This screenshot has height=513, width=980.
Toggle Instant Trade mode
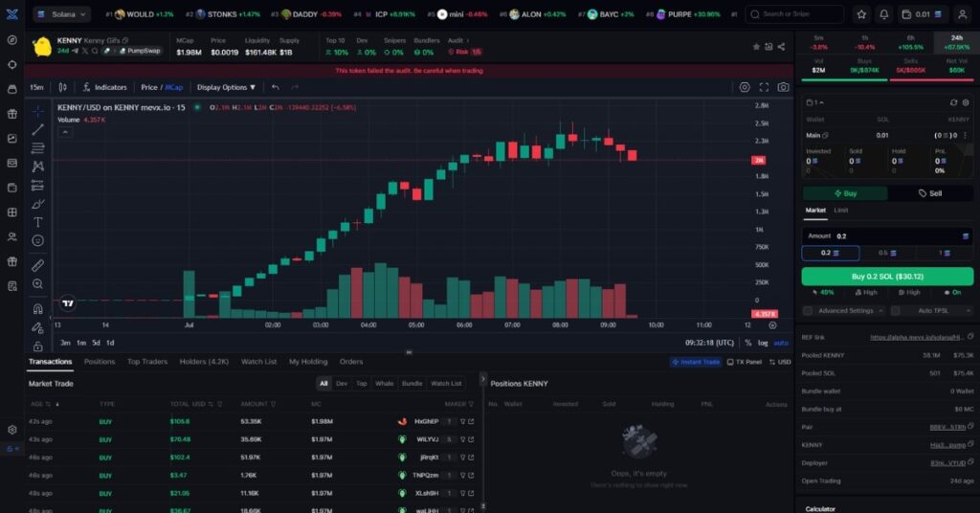coord(696,362)
